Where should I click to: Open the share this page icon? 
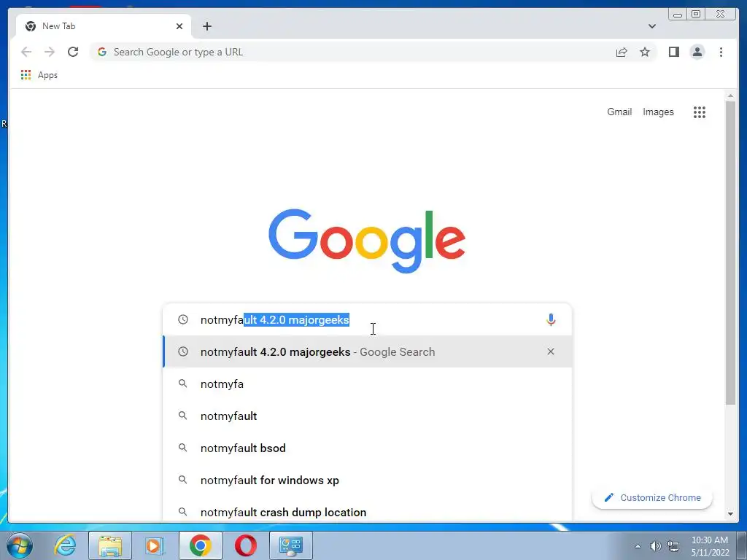[x=622, y=52]
